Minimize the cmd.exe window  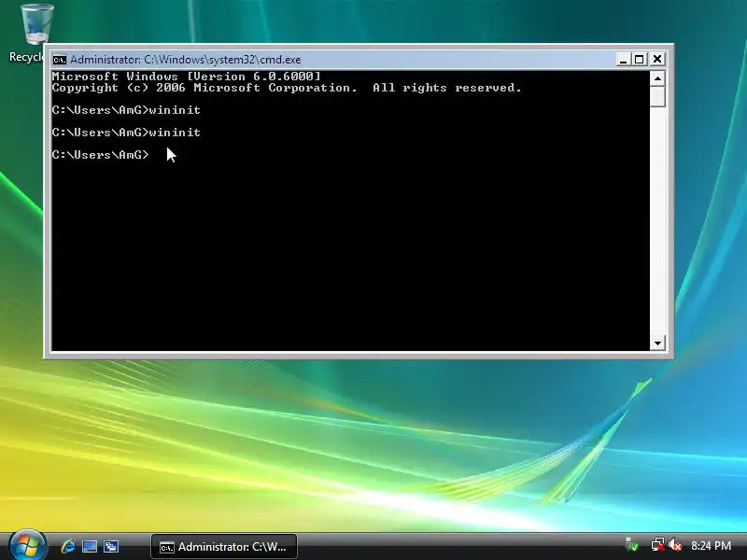point(623,60)
